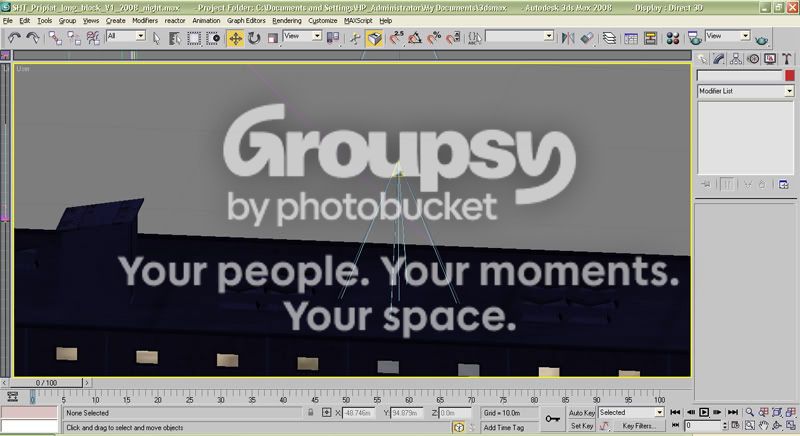The height and width of the screenshot is (436, 800).
Task: Click the Align tool icon
Action: tap(587, 38)
